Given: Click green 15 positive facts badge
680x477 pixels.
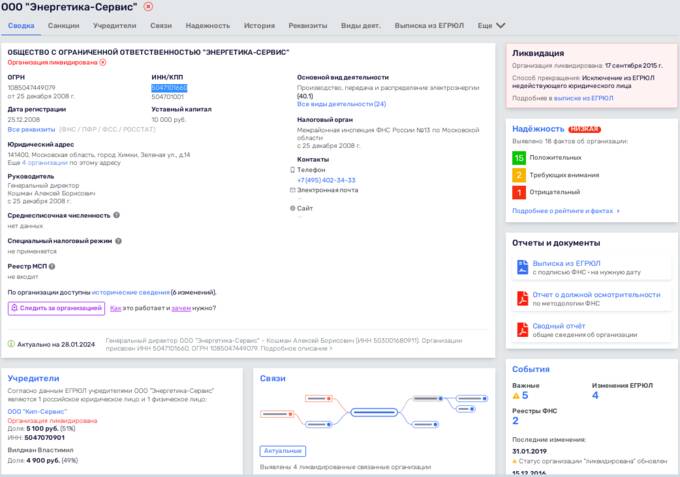Looking at the screenshot, I should pyautogui.click(x=519, y=157).
